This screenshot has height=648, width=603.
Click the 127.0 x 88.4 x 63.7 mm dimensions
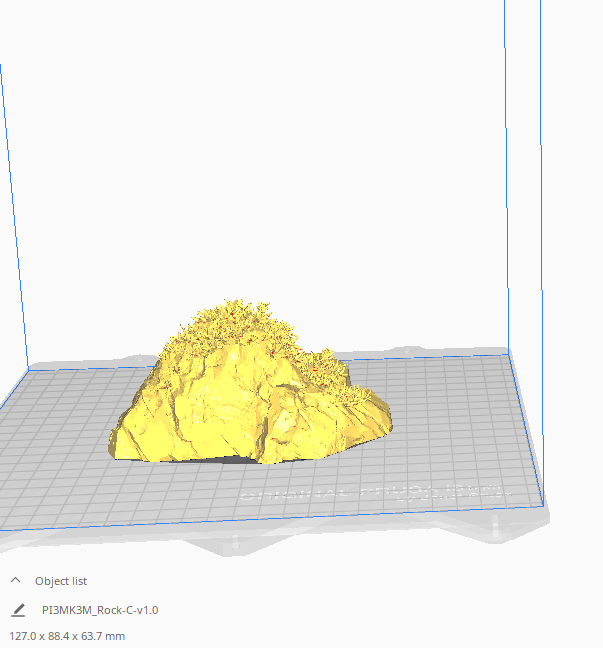(x=68, y=635)
